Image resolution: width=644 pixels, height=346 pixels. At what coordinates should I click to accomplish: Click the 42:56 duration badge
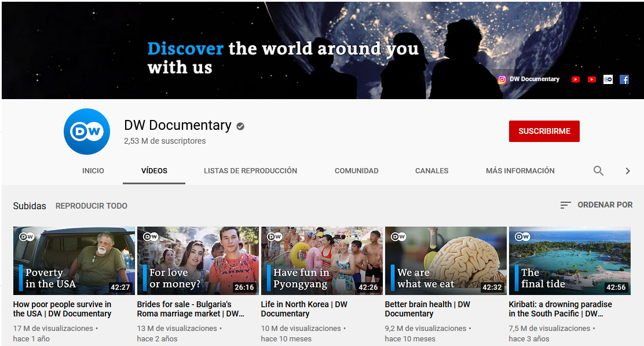point(616,287)
